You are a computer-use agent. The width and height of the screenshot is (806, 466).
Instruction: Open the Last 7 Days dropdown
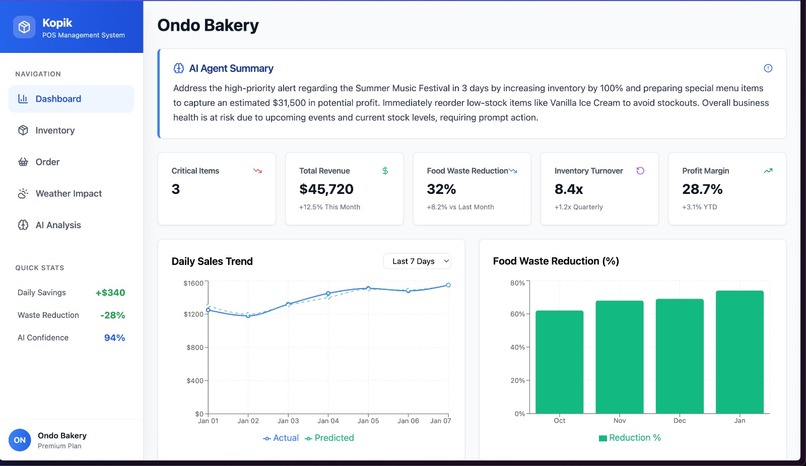[417, 261]
